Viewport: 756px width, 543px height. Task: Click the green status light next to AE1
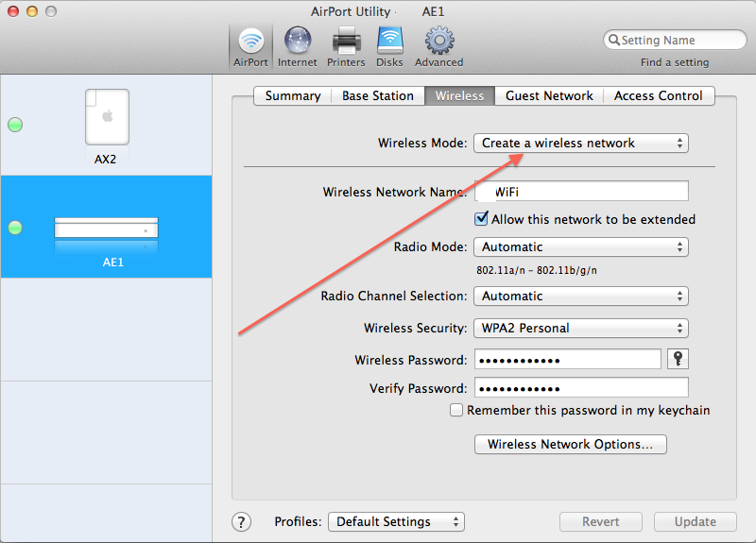pos(15,227)
